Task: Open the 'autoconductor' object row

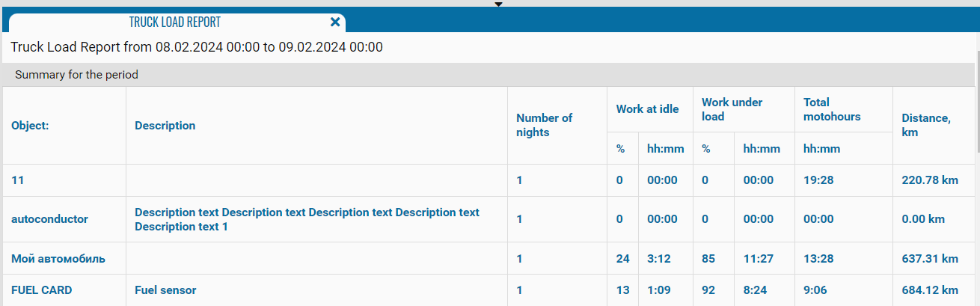Action: (x=49, y=219)
